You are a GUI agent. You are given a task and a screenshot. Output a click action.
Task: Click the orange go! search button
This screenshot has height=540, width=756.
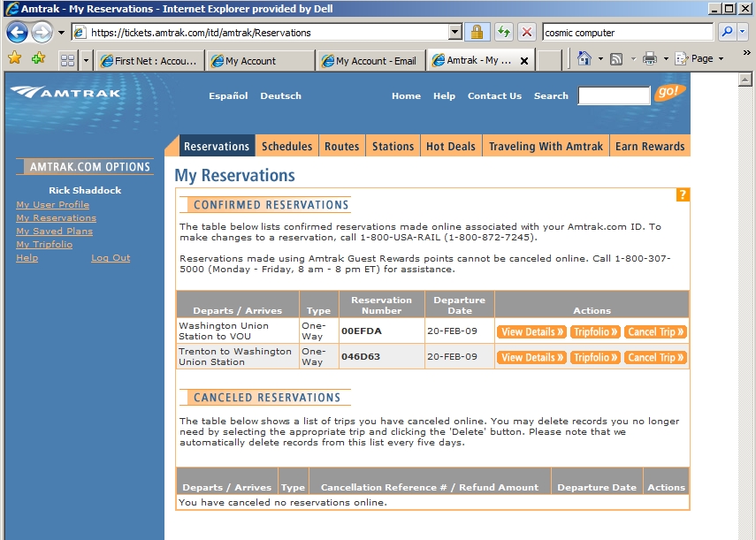pos(668,93)
